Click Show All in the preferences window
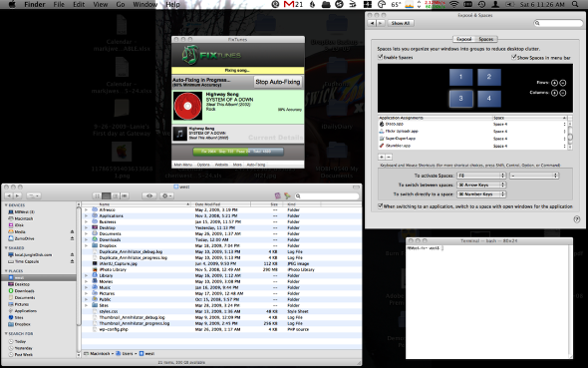 coord(400,23)
